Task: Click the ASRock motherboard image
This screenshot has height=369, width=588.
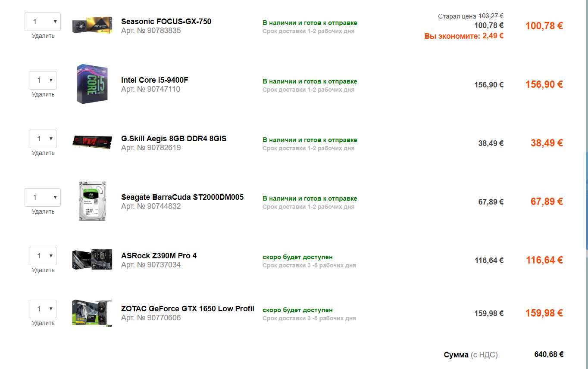Action: click(92, 260)
